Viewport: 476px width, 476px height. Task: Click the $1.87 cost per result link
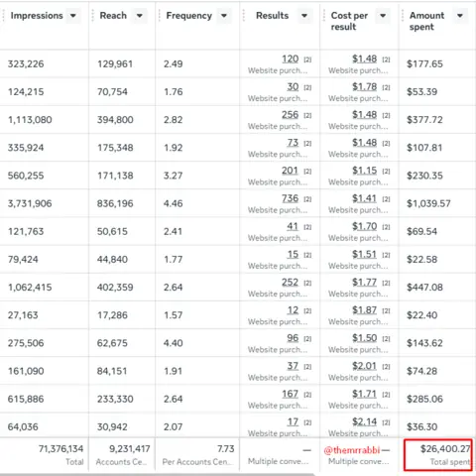pos(365,310)
